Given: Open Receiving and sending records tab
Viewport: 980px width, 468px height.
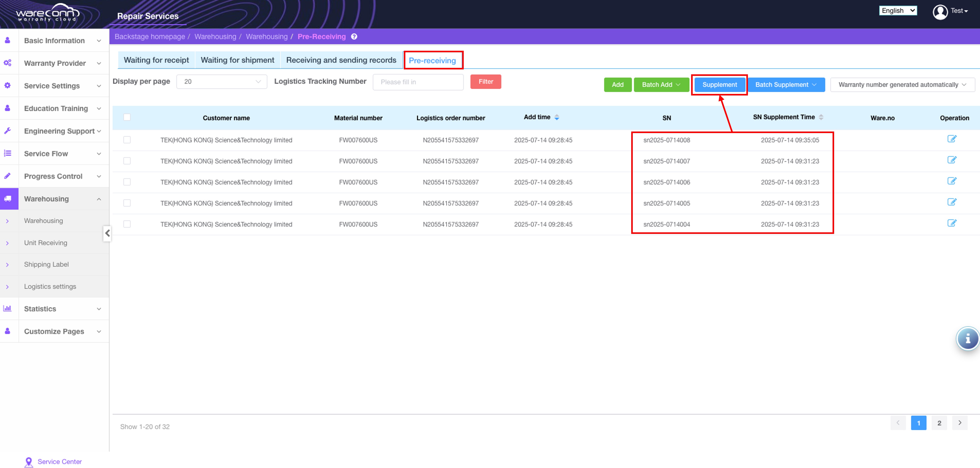Looking at the screenshot, I should pyautogui.click(x=341, y=60).
